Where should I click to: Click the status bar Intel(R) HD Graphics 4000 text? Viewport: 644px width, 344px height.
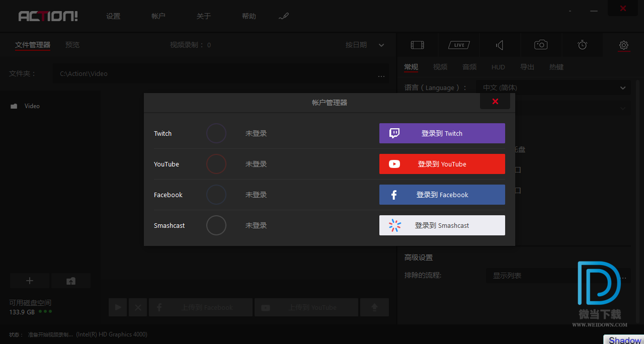coord(112,334)
